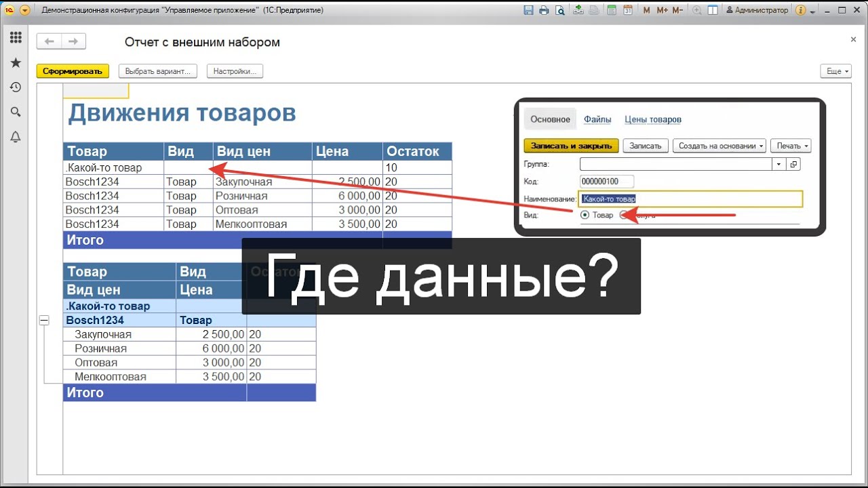
Task: Open the Calendar icon
Action: [628, 10]
